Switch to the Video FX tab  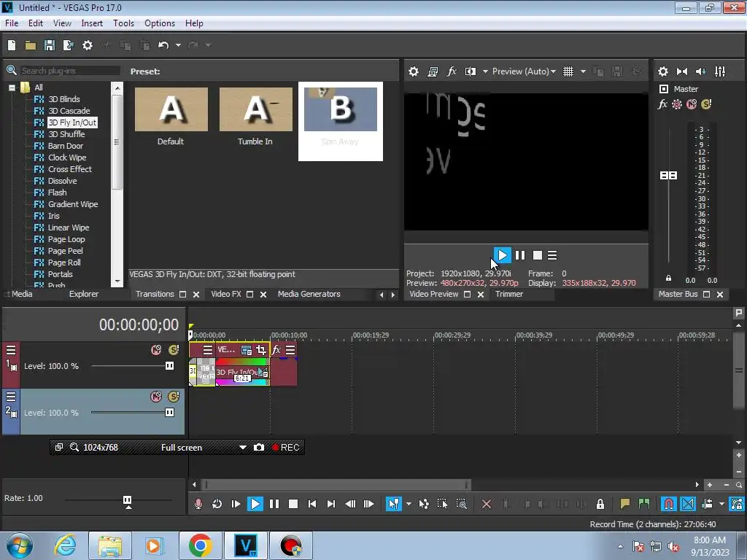226,295
